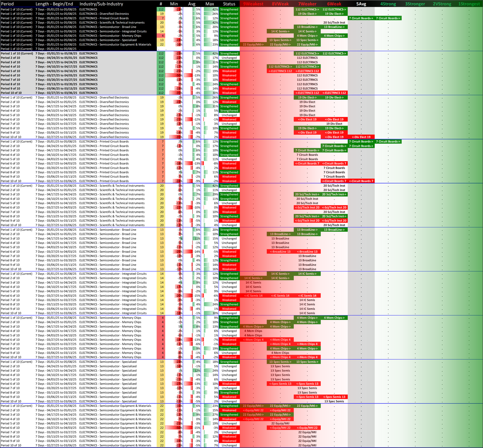Select the 8VWeak column header
The image size is (483, 448).
[280, 4]
